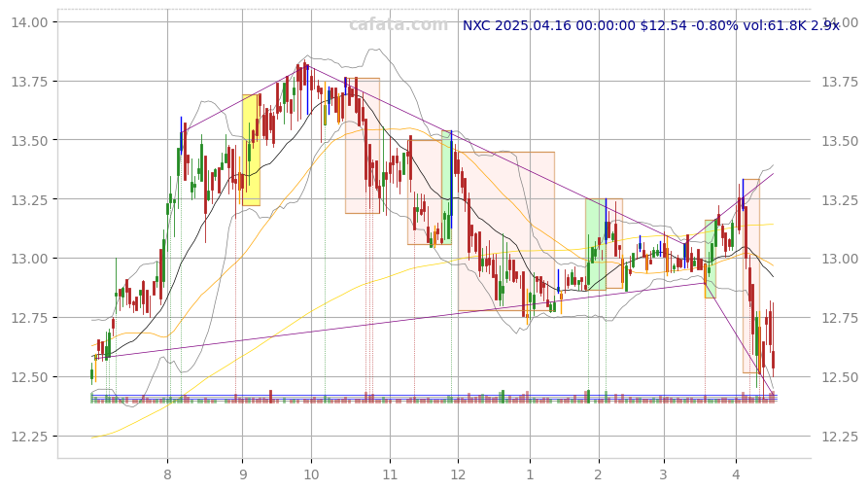The width and height of the screenshot is (868, 491).
Task: Click the 13.75 label on the left axis
Action: (29, 82)
